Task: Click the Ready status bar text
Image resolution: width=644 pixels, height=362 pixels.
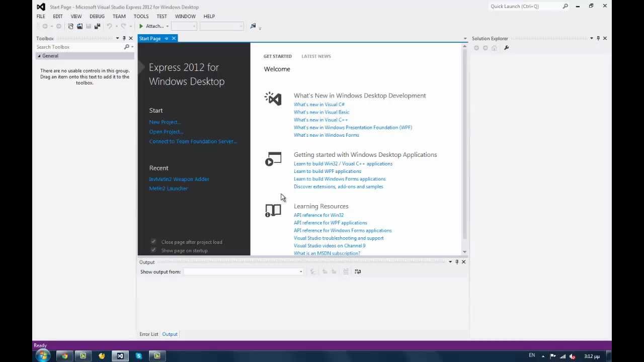Action: click(x=40, y=345)
